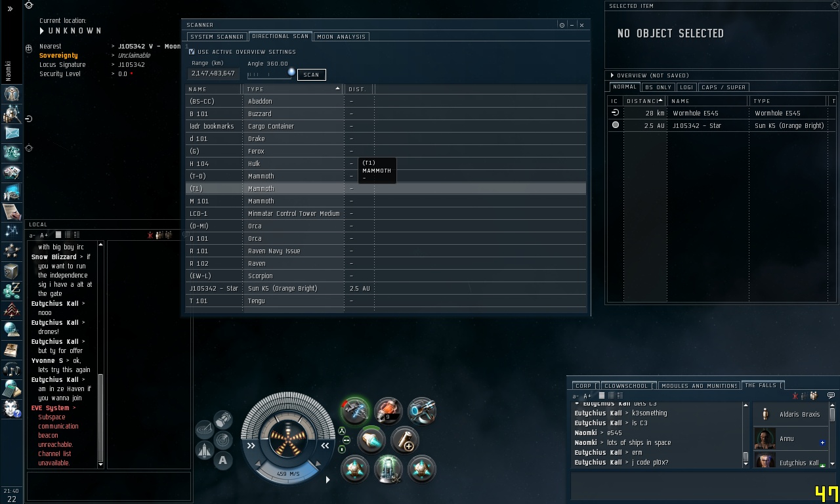
Task: Activate the module showing 9 charges
Action: point(388,411)
